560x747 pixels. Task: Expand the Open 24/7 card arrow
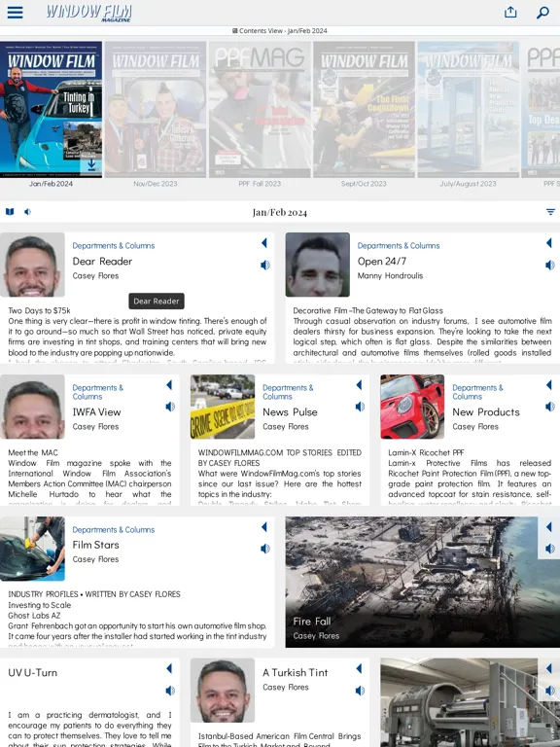tap(549, 243)
